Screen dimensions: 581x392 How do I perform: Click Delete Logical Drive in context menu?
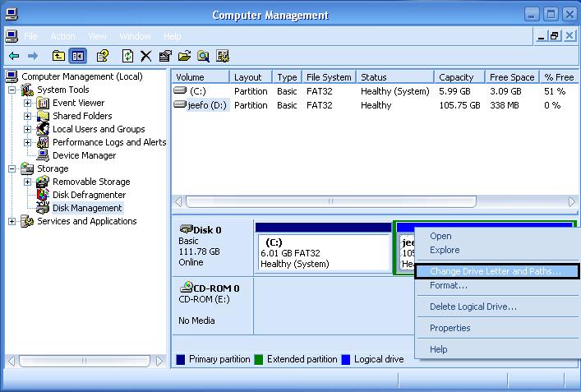point(473,307)
